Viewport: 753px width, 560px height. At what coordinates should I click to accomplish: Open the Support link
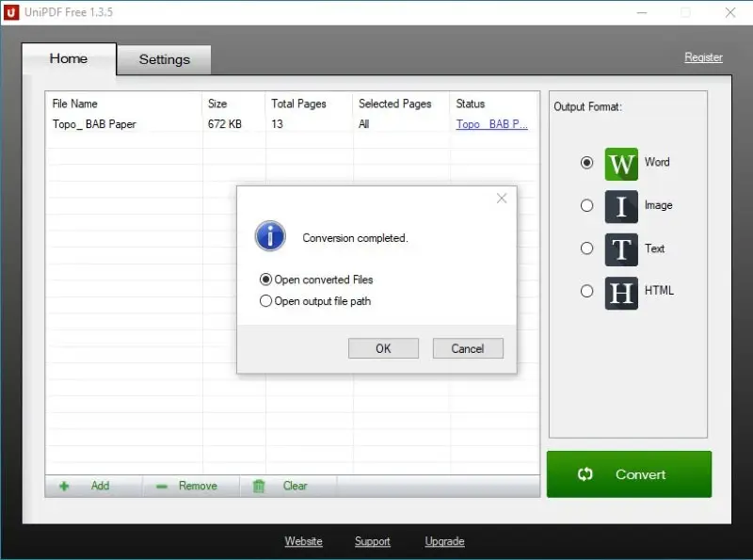pos(372,541)
